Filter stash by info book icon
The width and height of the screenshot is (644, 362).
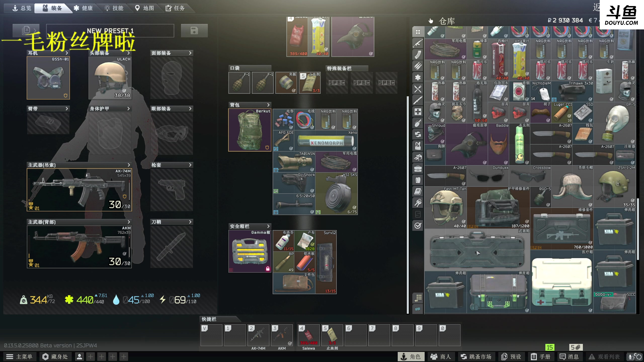pos(418,192)
